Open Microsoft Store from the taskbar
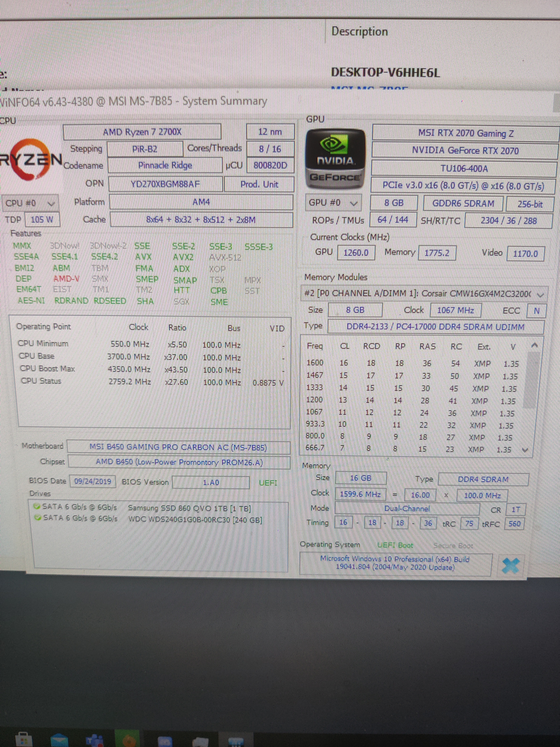Viewport: 560px width, 747px height. (x=24, y=740)
